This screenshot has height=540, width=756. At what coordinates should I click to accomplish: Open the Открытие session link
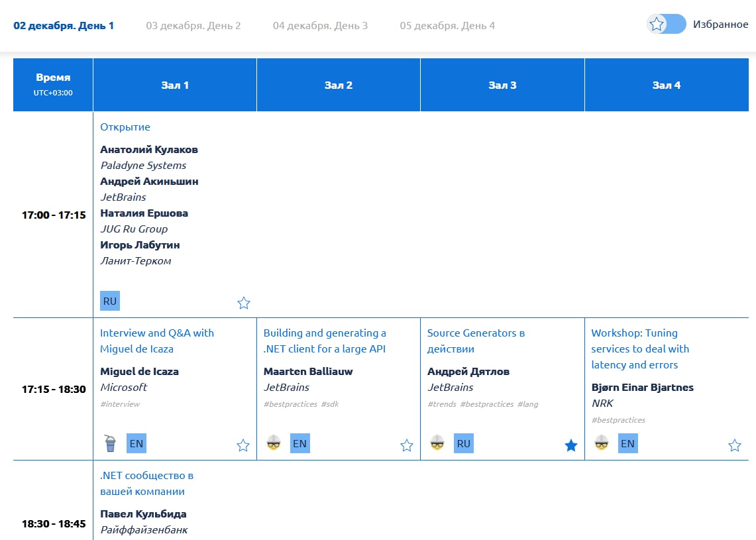point(125,127)
